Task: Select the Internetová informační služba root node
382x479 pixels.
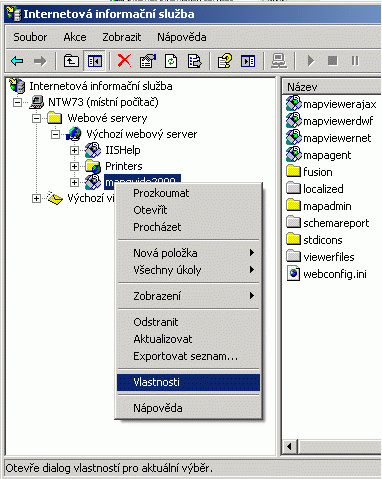Action: coord(101,86)
